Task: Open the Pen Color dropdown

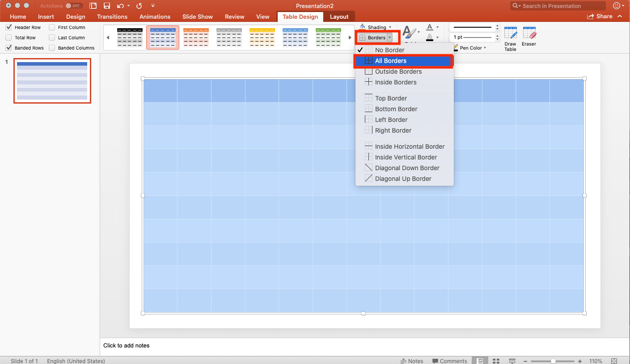Action: click(485, 48)
